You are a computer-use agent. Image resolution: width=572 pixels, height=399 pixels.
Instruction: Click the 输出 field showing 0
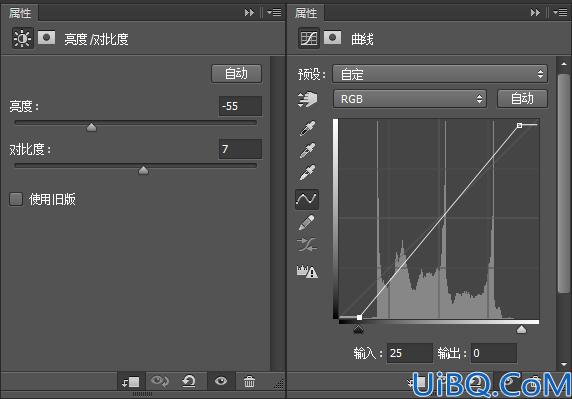494,353
